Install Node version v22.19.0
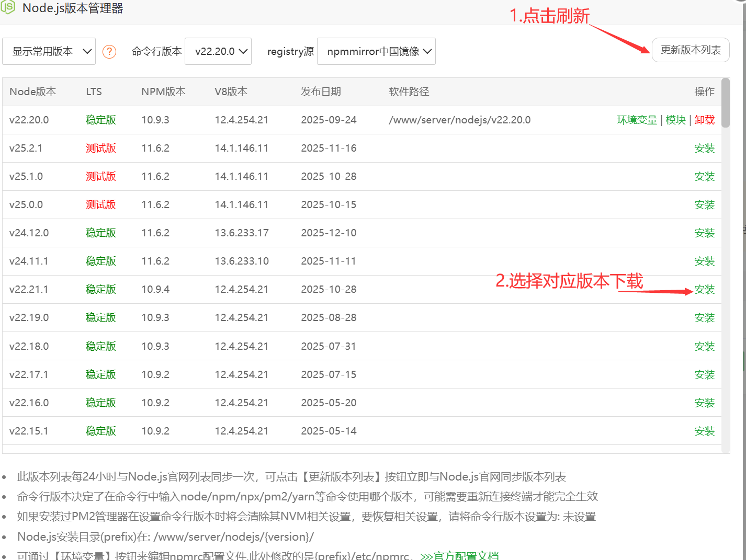746x560 pixels. click(704, 318)
